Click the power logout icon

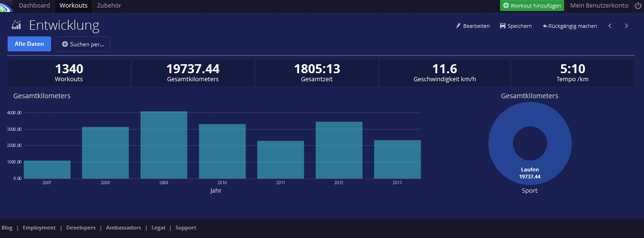click(x=638, y=6)
